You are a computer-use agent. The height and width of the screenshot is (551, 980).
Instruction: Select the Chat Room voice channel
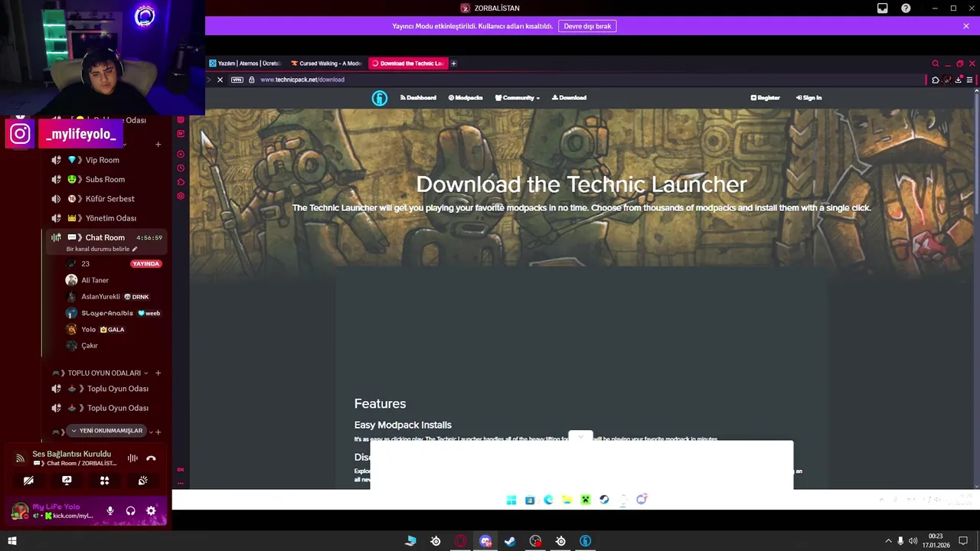point(105,238)
